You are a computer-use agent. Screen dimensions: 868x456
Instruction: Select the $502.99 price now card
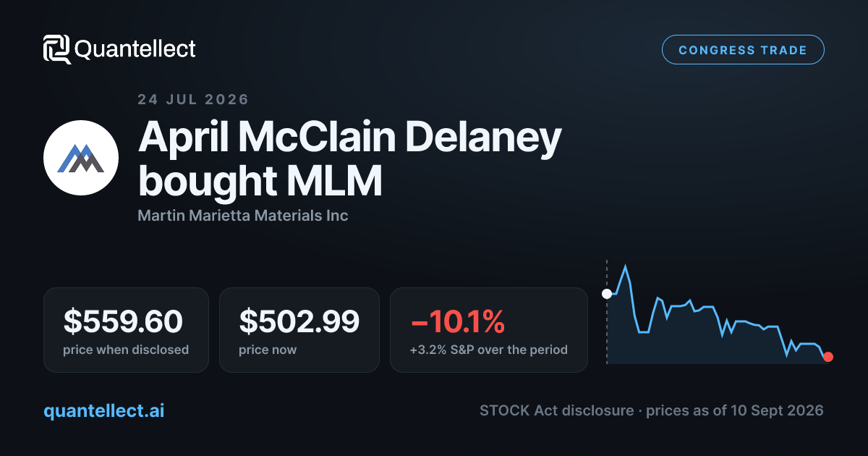pyautogui.click(x=299, y=330)
